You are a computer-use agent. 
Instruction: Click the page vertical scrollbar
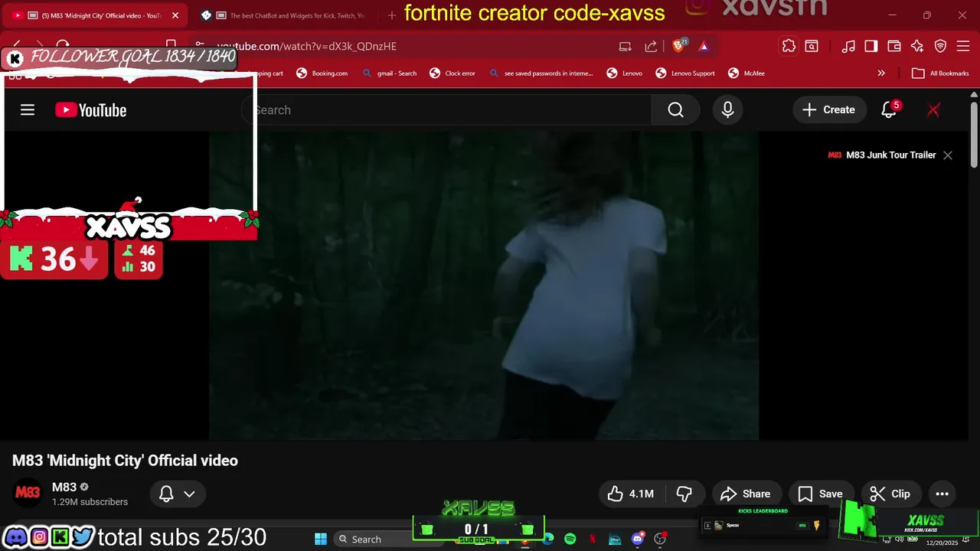coord(974,134)
